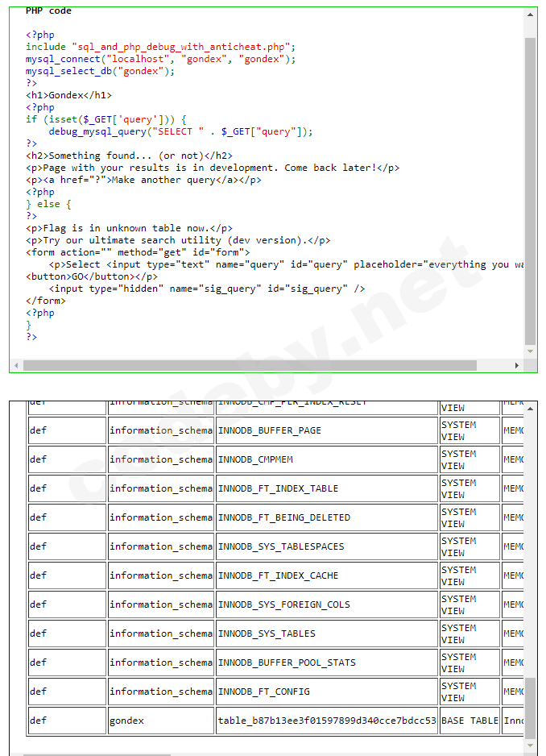Screen dimensions: 546x756
Task: Click the <h1>Gondex</h1> code line
Action: [x=69, y=95]
